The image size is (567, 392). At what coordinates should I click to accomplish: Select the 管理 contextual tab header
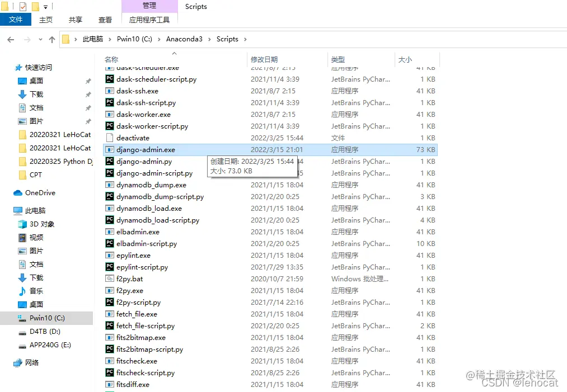click(149, 6)
